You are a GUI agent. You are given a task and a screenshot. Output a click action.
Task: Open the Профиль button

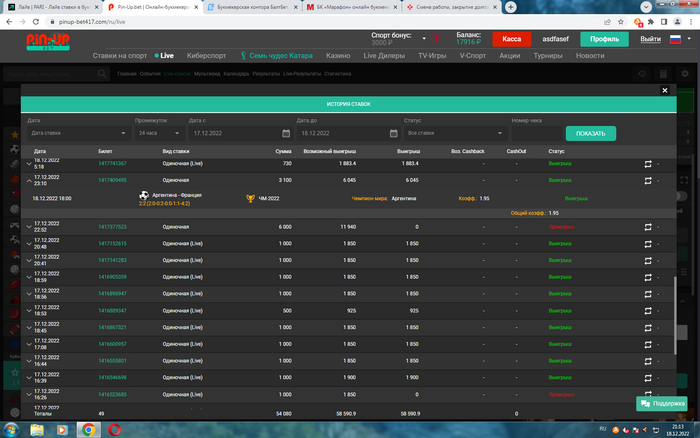[x=604, y=39]
